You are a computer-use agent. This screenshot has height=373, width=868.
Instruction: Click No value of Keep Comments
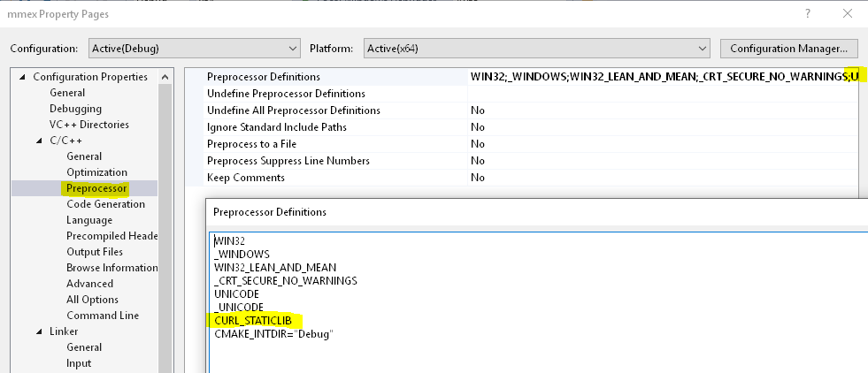(478, 178)
